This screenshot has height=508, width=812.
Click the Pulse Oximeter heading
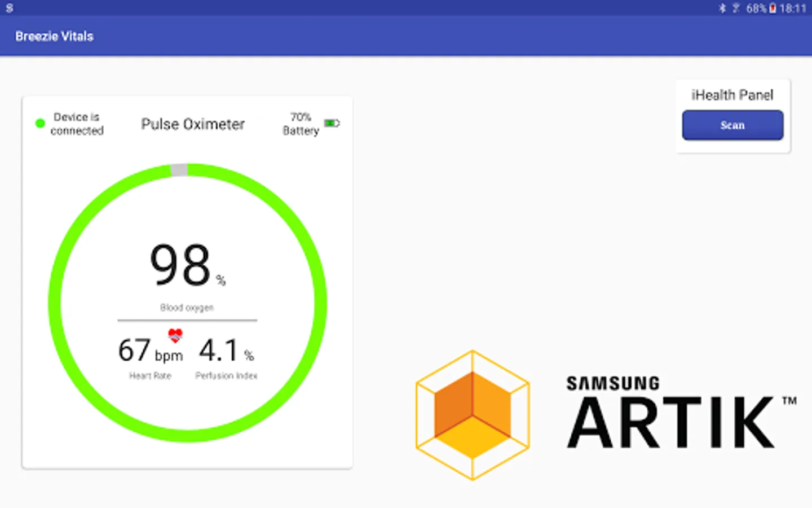coord(193,124)
